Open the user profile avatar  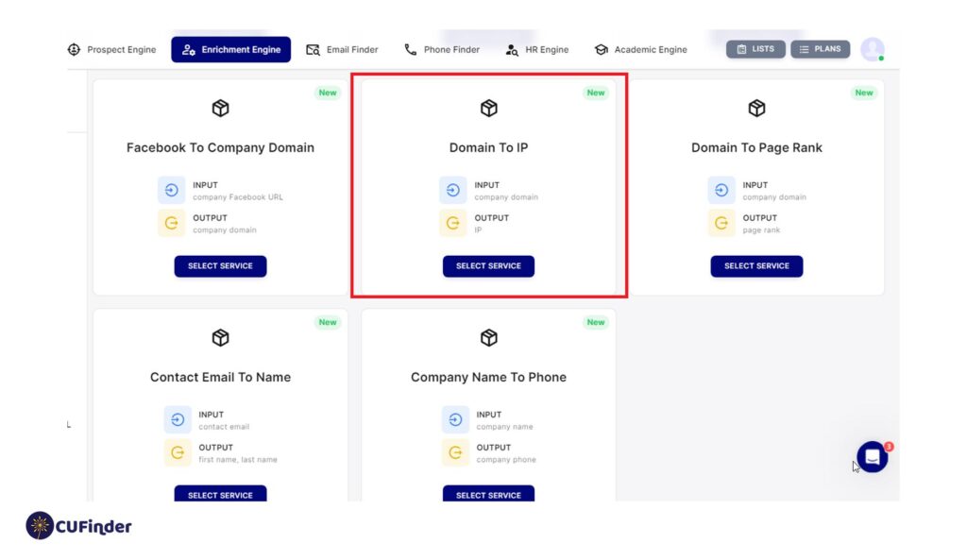[x=872, y=49]
